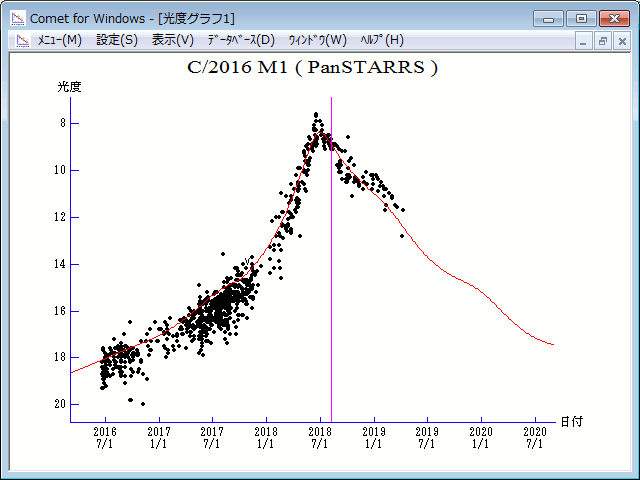
Task: Click the graph document icon in the menu bar
Action: coord(21,40)
